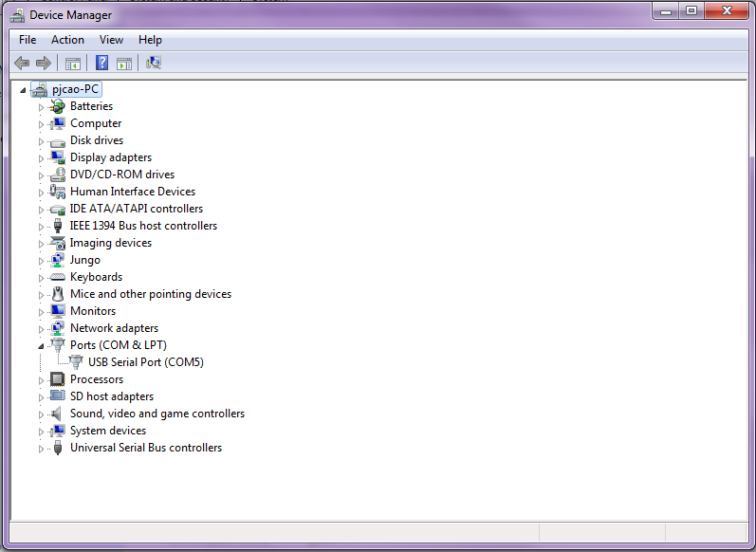Select IEEE 1394 Bus host controllers label
756x552 pixels.
click(143, 226)
